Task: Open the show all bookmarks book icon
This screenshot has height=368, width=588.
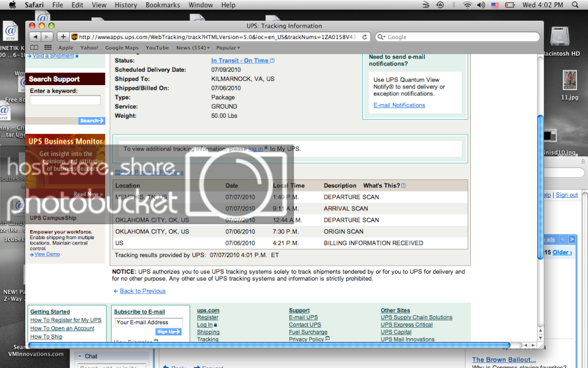Action: click(x=34, y=48)
